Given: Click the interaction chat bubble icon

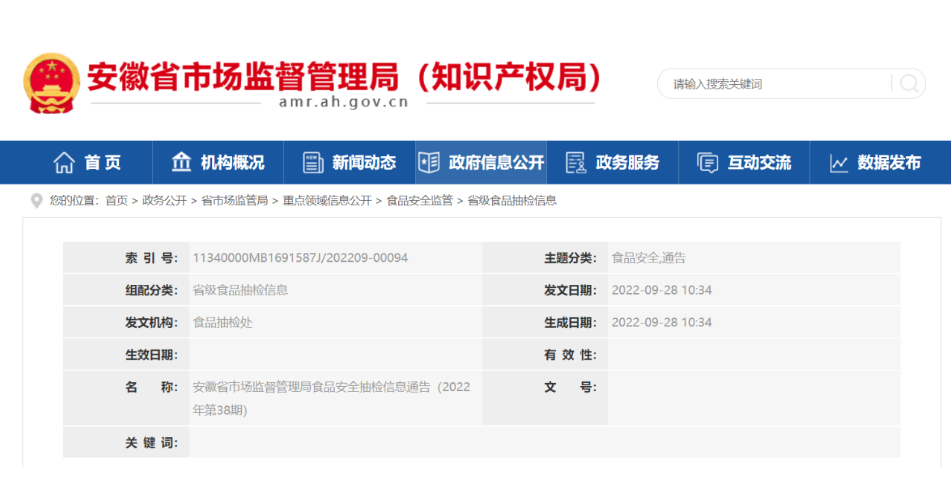Looking at the screenshot, I should pyautogui.click(x=707, y=163).
